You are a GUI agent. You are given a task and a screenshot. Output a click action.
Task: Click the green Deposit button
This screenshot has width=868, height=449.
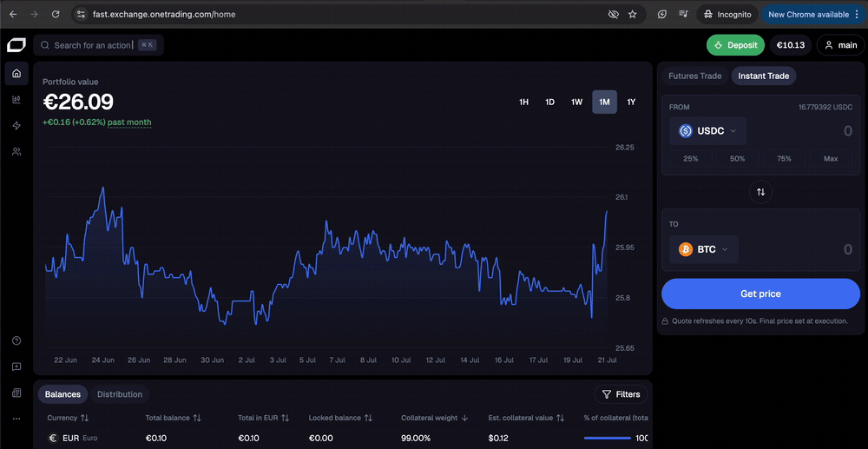click(x=735, y=45)
